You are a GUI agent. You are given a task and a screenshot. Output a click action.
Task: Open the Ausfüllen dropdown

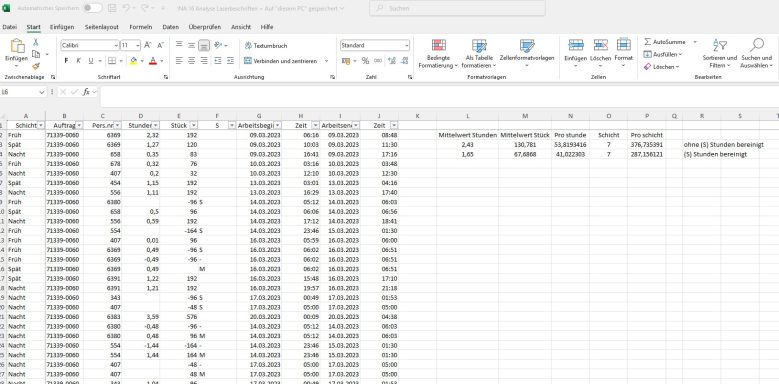(663, 54)
